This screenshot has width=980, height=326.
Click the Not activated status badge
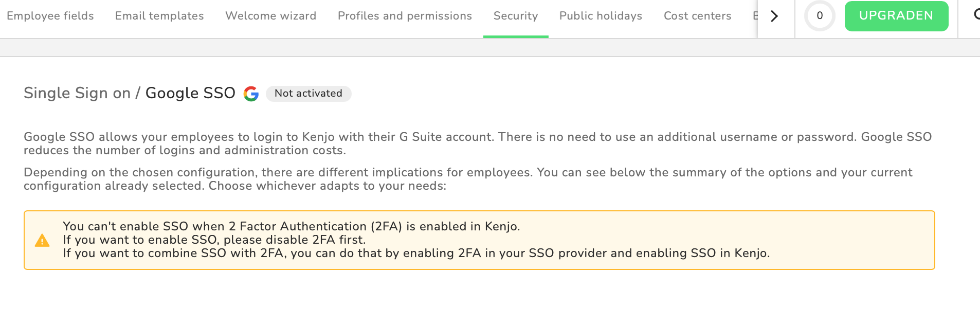click(308, 94)
